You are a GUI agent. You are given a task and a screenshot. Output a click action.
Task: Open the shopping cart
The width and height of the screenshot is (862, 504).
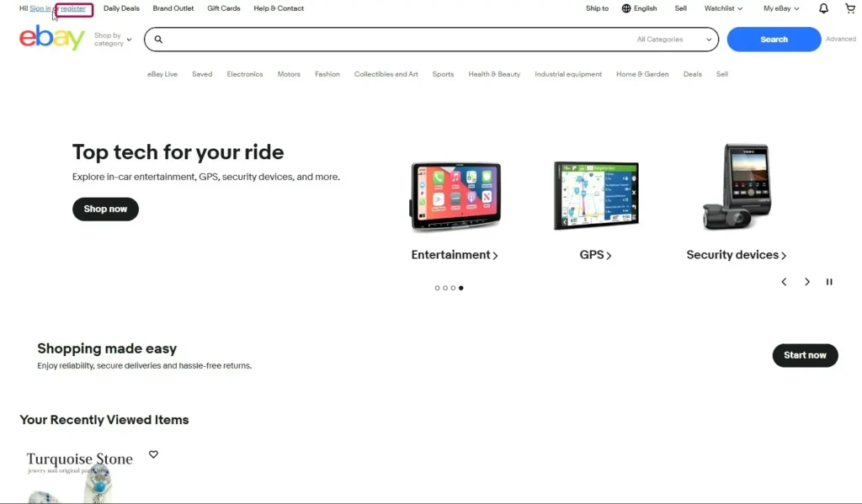point(849,8)
